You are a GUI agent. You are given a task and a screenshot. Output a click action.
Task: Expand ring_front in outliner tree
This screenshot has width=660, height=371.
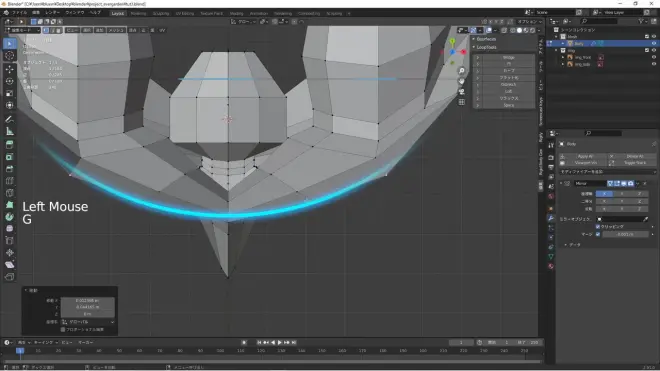(563, 57)
